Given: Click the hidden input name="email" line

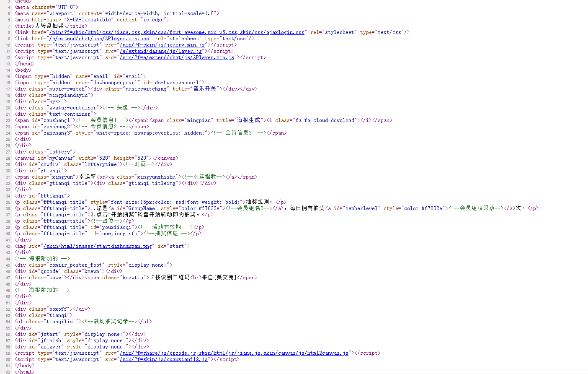Looking at the screenshot, I should click(x=80, y=76).
